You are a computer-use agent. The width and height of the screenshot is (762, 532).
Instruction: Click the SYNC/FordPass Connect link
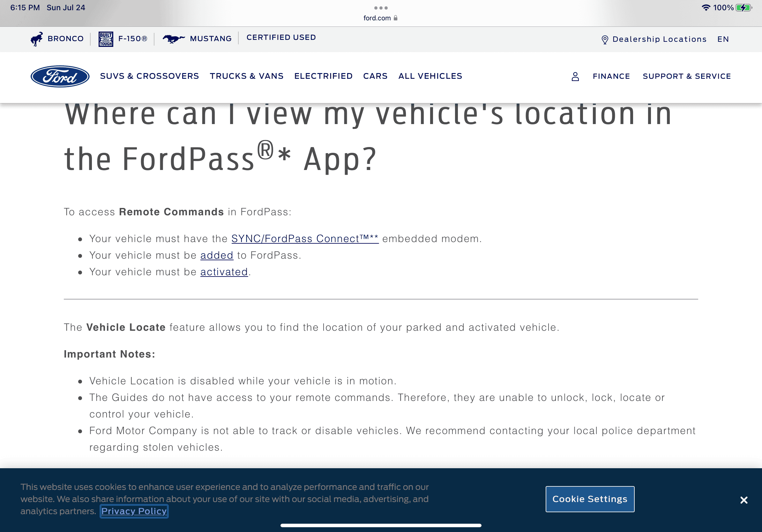click(x=305, y=239)
